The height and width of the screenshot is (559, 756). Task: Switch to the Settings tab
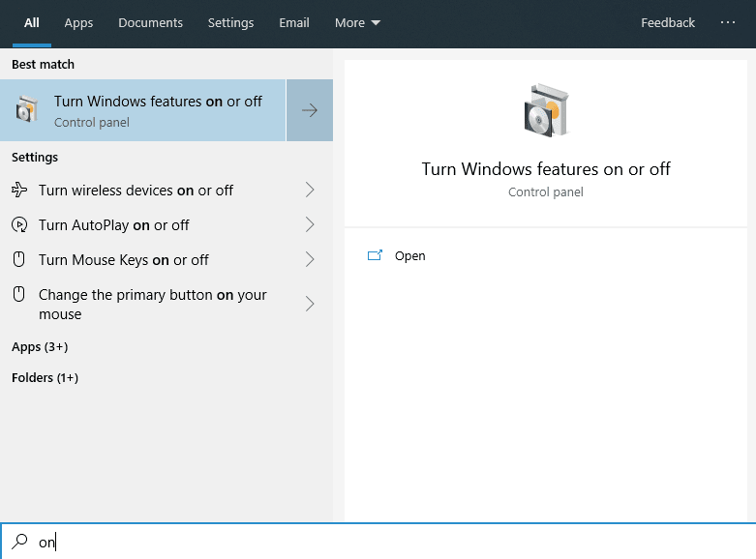click(x=230, y=22)
